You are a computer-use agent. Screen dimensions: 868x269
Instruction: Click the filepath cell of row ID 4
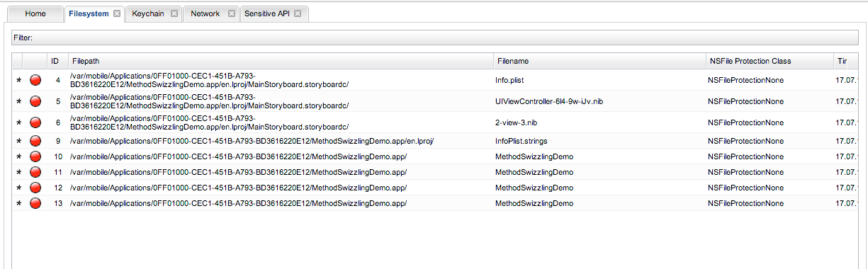(x=209, y=80)
